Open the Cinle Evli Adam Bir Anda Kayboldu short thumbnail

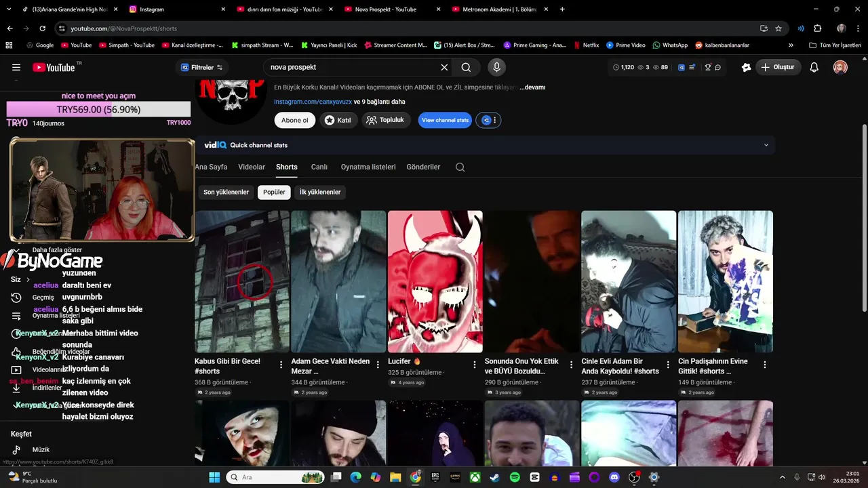(629, 281)
